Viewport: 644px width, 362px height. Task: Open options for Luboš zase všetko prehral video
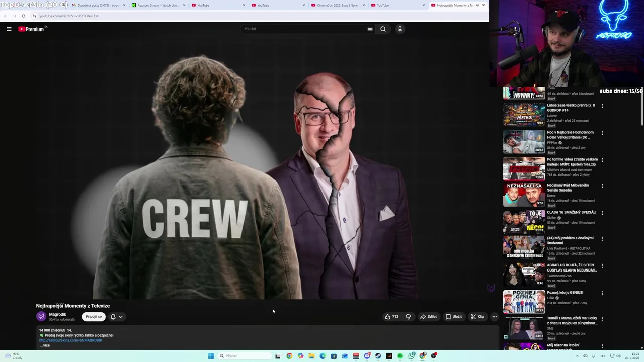pos(602,106)
